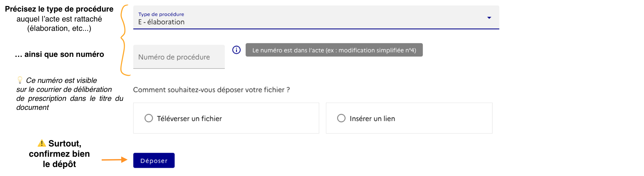Screen dimensions: 644x176
Task: Click the '… ainsi que son numéro' text
Action: tap(59, 54)
